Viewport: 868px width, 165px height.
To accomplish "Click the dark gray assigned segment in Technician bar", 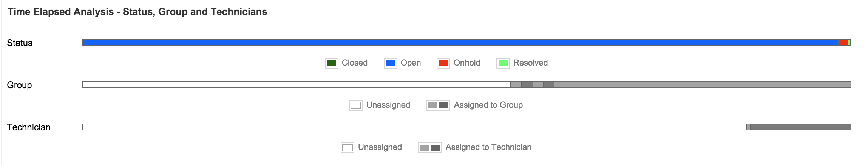I will point(801,127).
